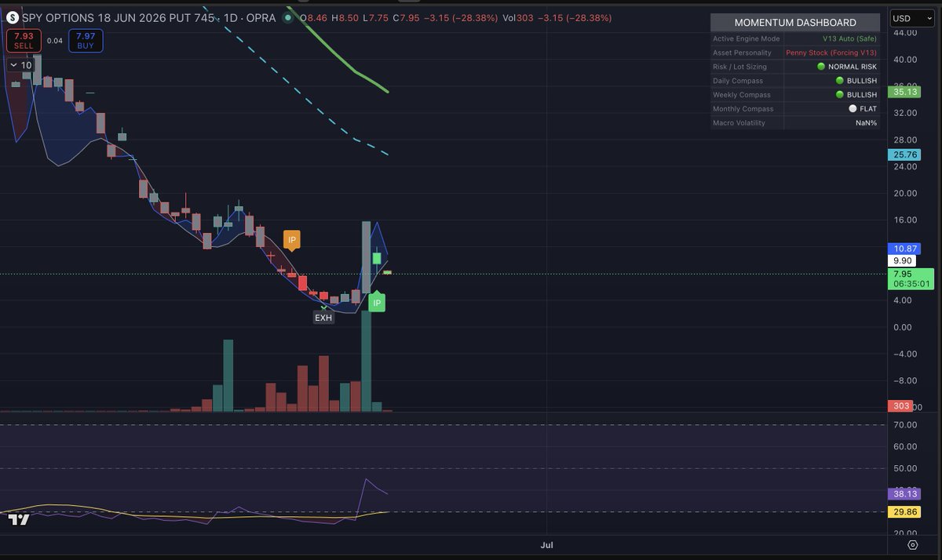Open the SPY OPTIONS 18 JUN 2026 PUT 745 symbol title
Image resolution: width=942 pixels, height=560 pixels.
(149, 17)
